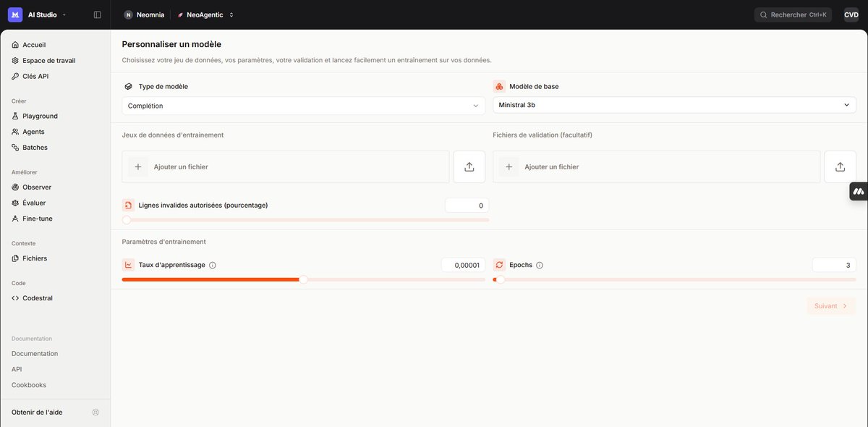The image size is (868, 427).
Task: Click the Playground flask icon
Action: tap(16, 116)
